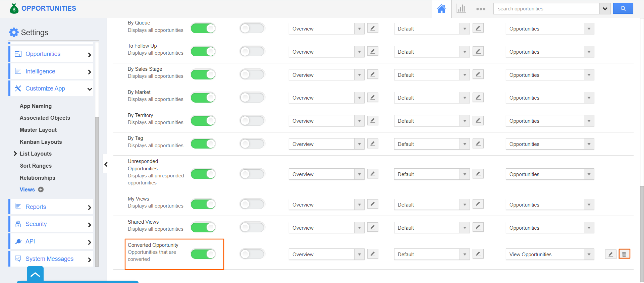The image size is (644, 283).
Task: Edit the Default setting in By Queue row
Action: [x=478, y=28]
